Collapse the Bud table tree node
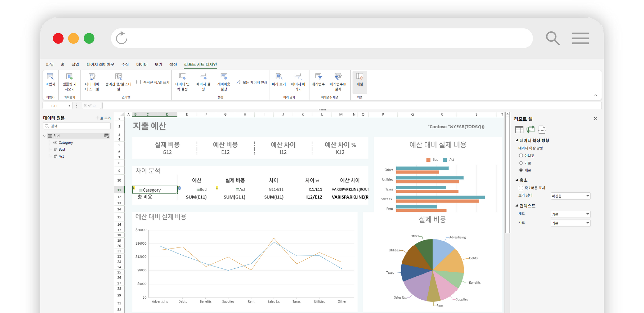The width and height of the screenshot is (644, 313). click(44, 136)
